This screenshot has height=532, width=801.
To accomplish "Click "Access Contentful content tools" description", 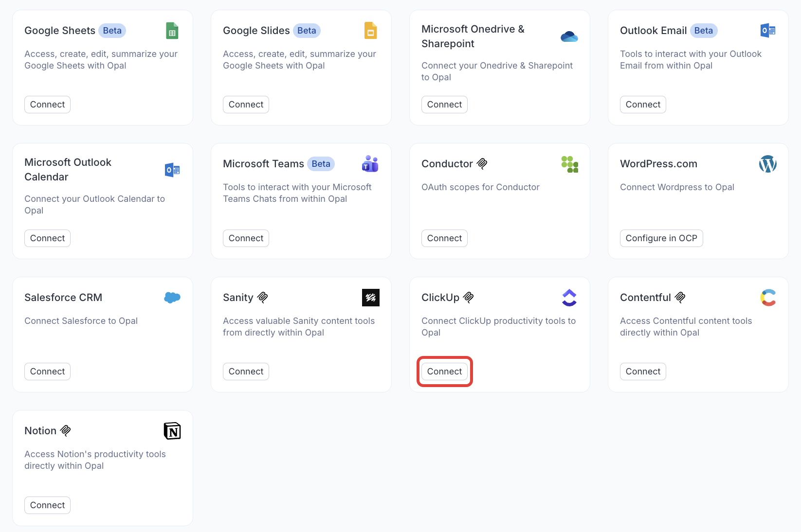I will point(686,327).
